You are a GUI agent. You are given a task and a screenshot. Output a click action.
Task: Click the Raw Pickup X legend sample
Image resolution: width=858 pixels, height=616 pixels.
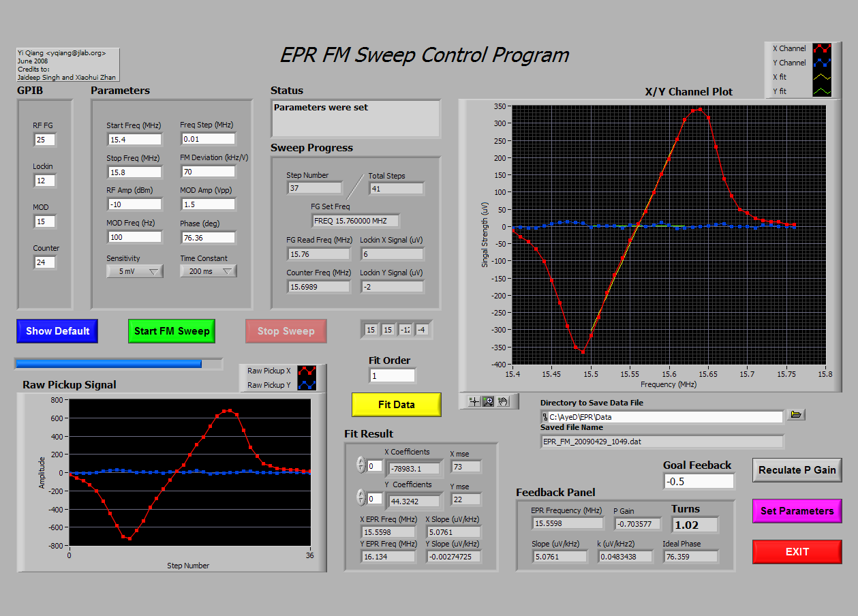(307, 371)
